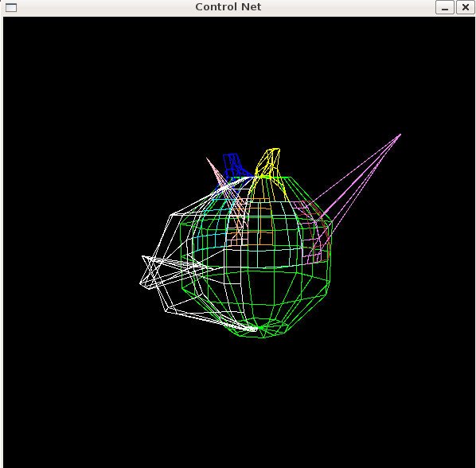Pick the yellow wireframe stem on top
Screen dimensions: 476x468
coord(270,164)
